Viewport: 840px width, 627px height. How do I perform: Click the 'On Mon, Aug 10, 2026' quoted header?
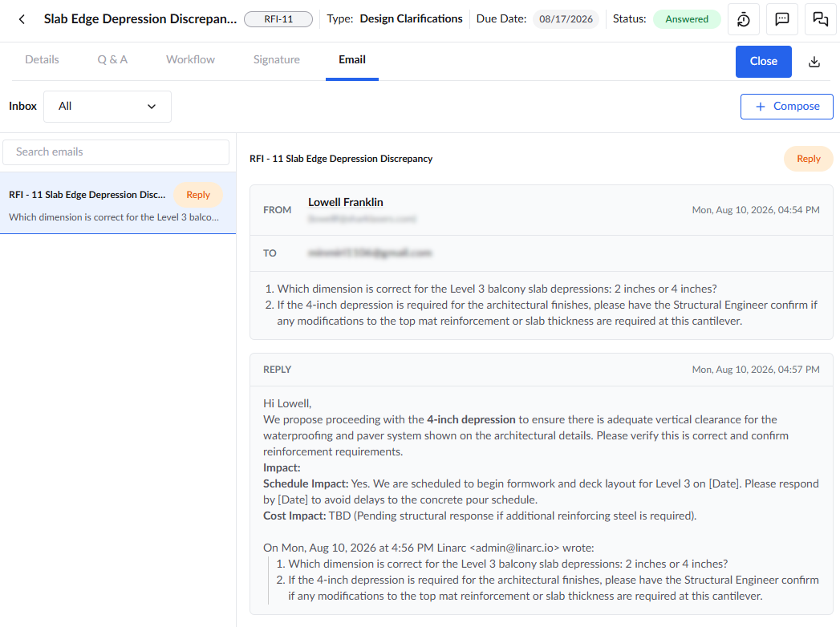tap(428, 548)
